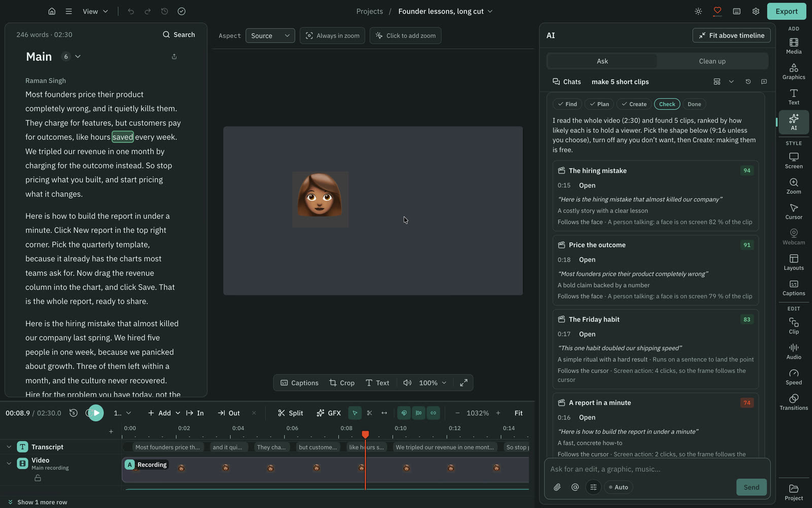This screenshot has height=508, width=812.
Task: Expand the Main scene dropdown chevron
Action: [x=78, y=56]
